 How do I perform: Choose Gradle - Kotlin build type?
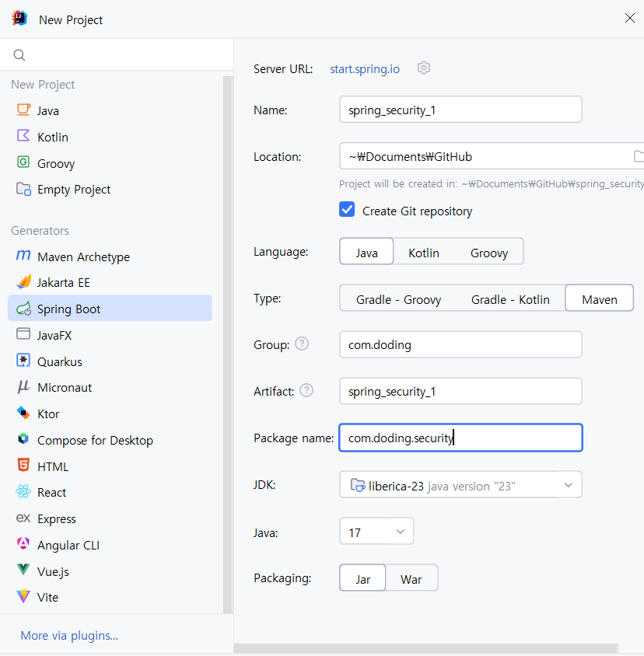[510, 299]
